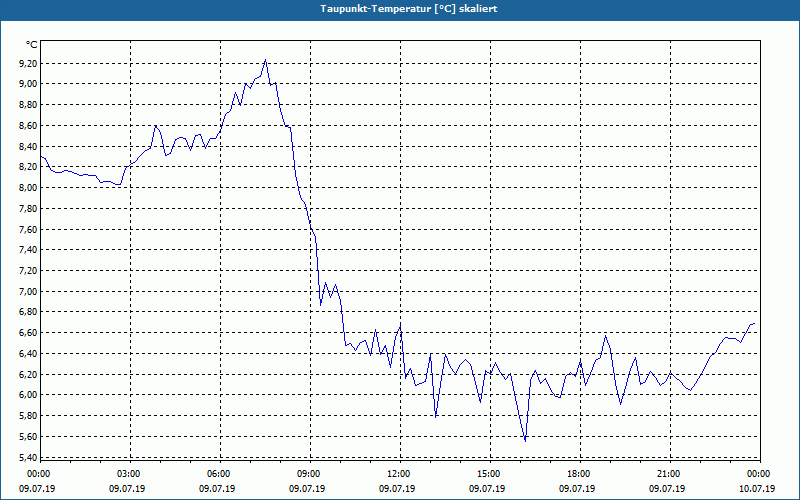Click the chart title Taupunkt-Temperatur [°C] skaliert

[409, 9]
